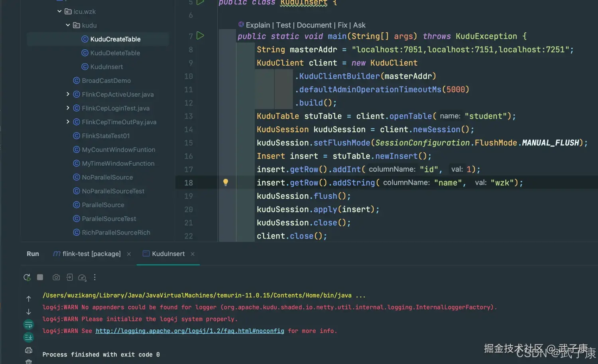Toggle scroll to end of console
598x364 pixels.
point(29,337)
